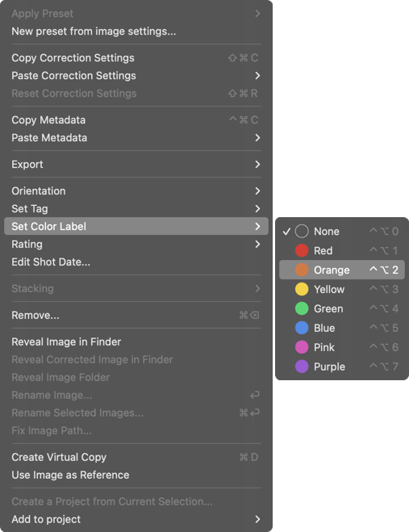Assign the Pink color label
This screenshot has width=409, height=532.
coord(341,347)
